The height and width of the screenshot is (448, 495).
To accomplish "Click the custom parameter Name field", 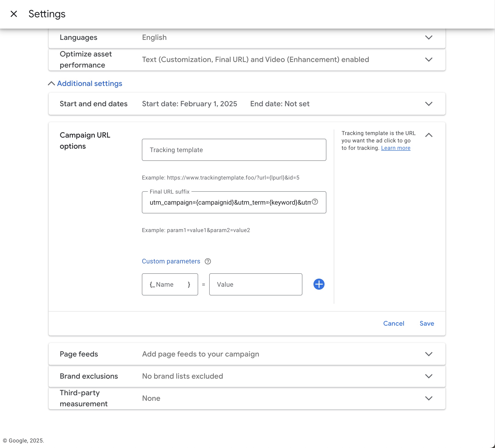I will (170, 284).
